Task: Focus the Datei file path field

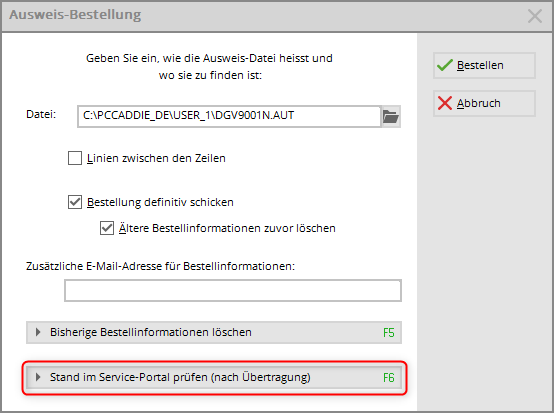Action: [x=229, y=116]
